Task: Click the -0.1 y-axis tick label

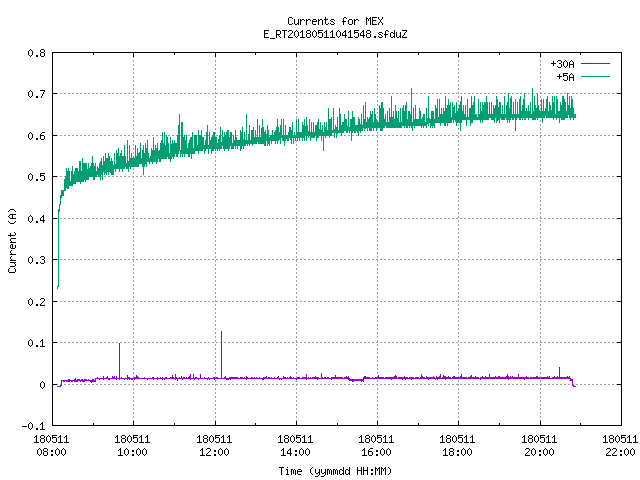Action: click(x=33, y=426)
